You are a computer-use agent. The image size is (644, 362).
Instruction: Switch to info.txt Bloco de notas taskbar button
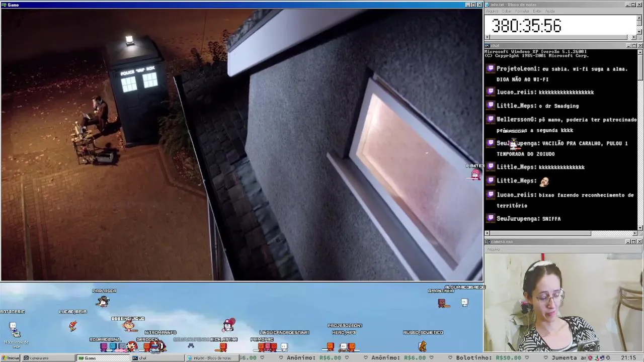pos(212,358)
